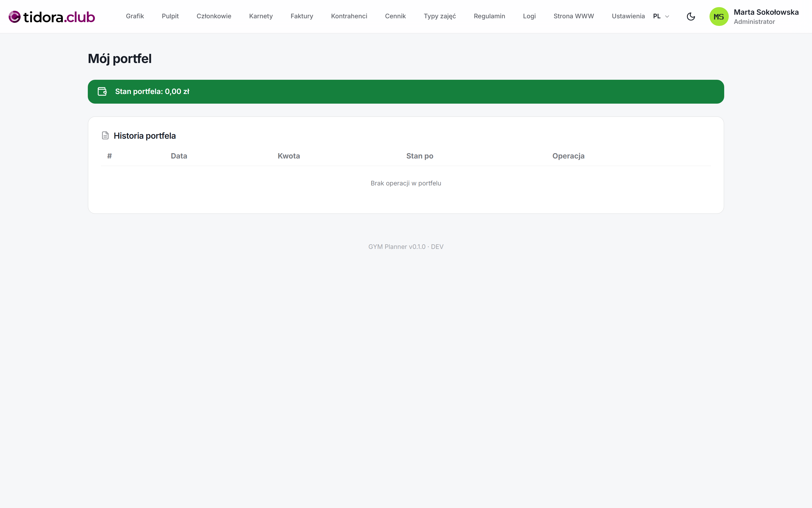Image resolution: width=812 pixels, height=508 pixels.
Task: Open Ustawienia menu
Action: tap(628, 16)
